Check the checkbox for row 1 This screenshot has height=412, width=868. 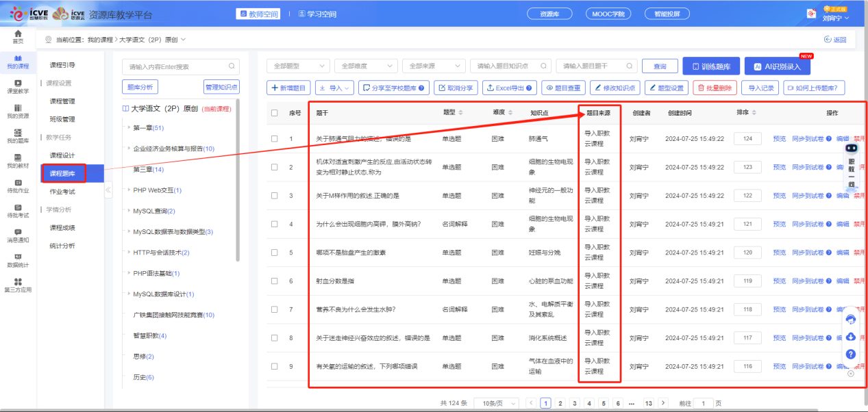tap(275, 139)
